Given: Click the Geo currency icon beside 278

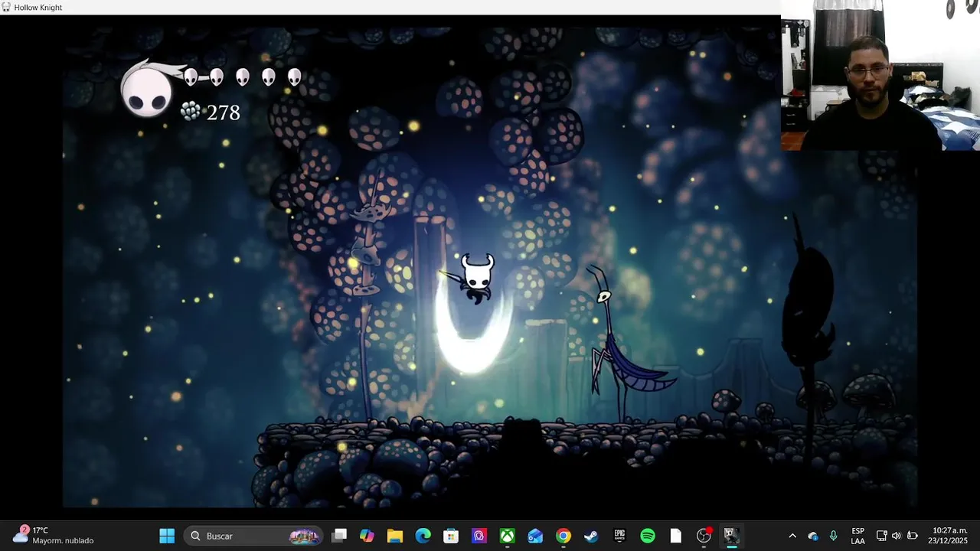Looking at the screenshot, I should 191,112.
